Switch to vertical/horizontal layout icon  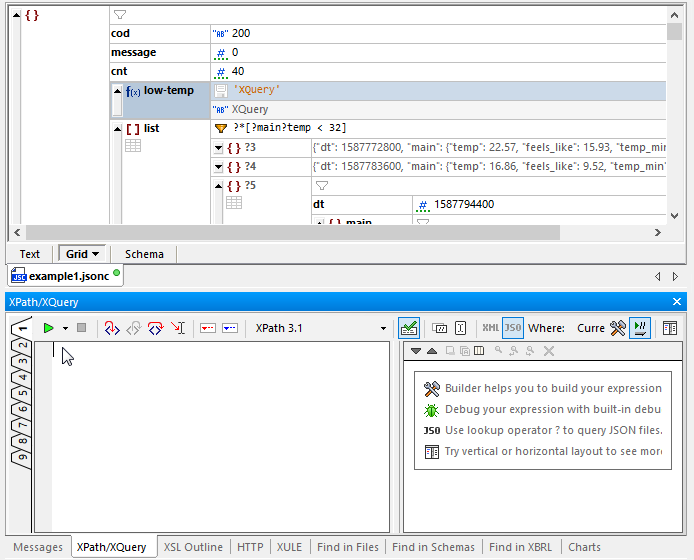[670, 328]
